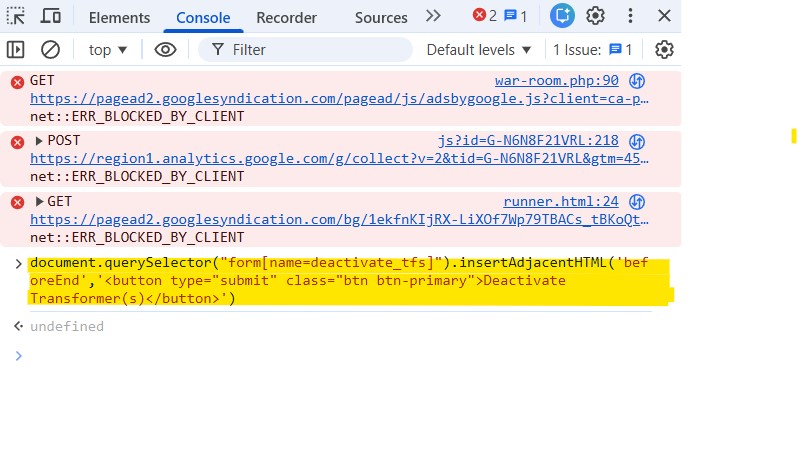
Task: Click the console Filter input field
Action: coord(310,50)
